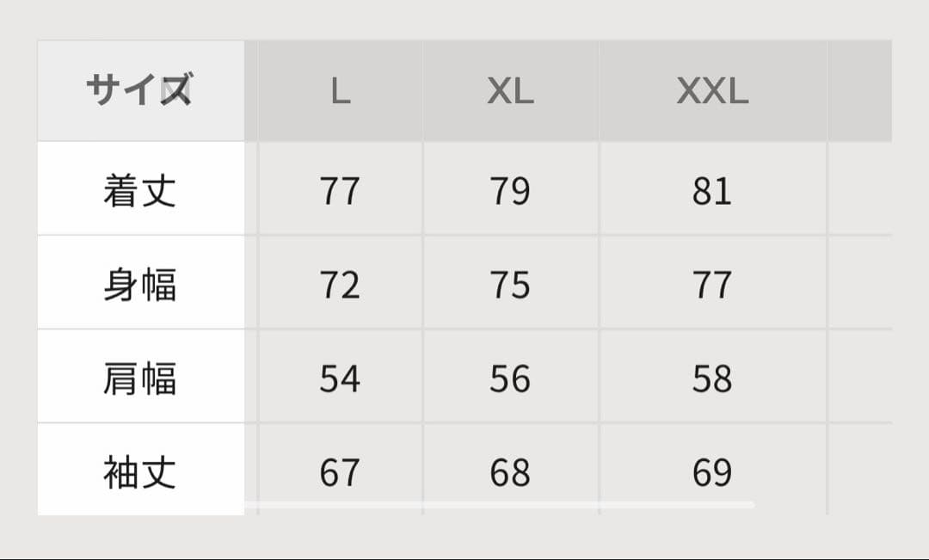
Task: Click the L 身幅 value 72
Action: (x=340, y=285)
